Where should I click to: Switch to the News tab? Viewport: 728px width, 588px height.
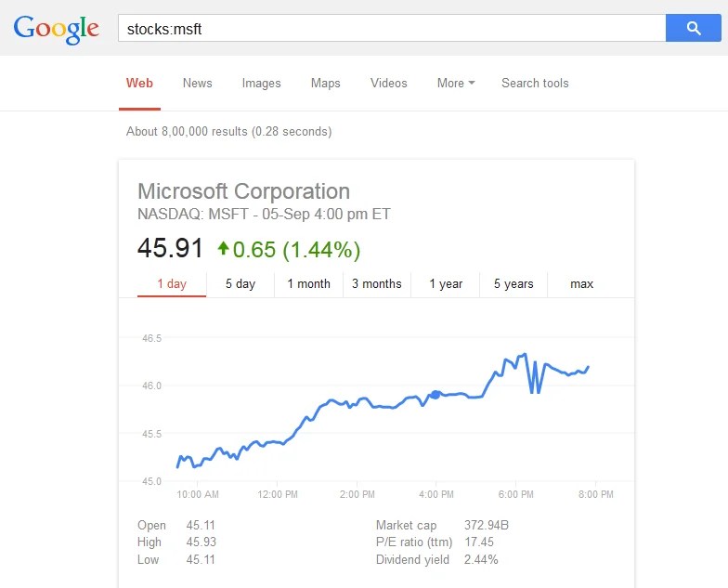pos(197,84)
